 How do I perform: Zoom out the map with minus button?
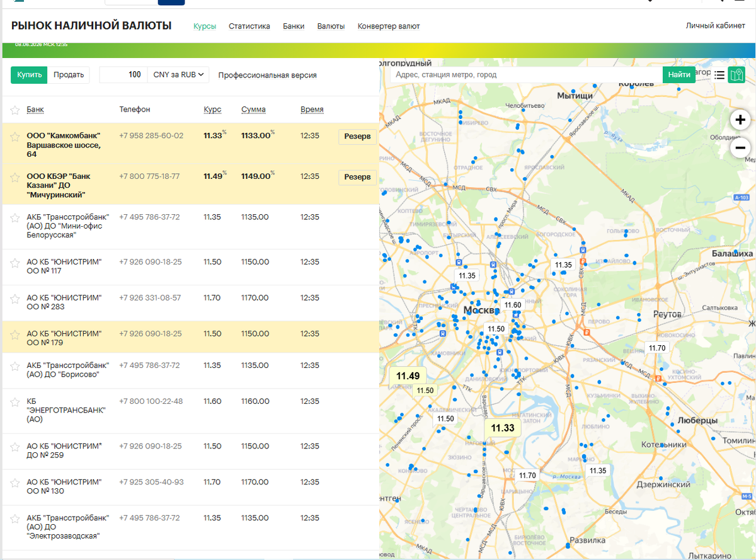(740, 148)
